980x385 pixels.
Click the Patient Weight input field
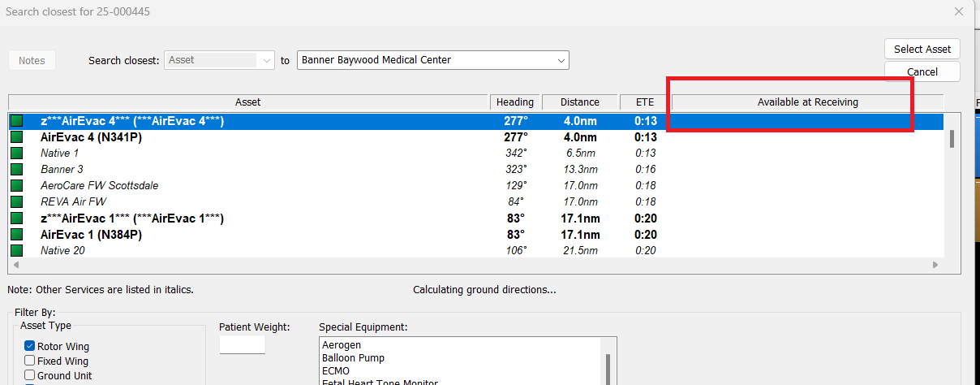(x=242, y=344)
